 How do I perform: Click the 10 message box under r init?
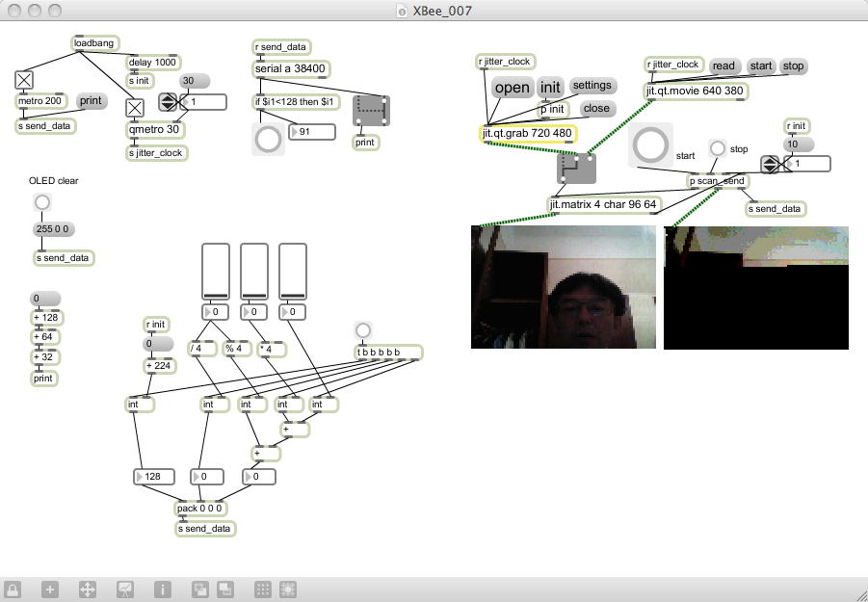(799, 144)
